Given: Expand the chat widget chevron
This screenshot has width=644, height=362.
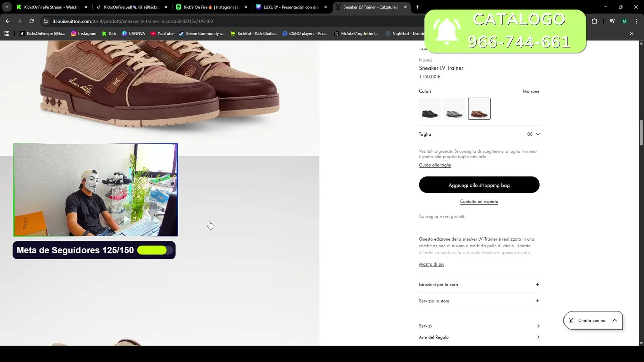Looking at the screenshot, I should point(614,320).
